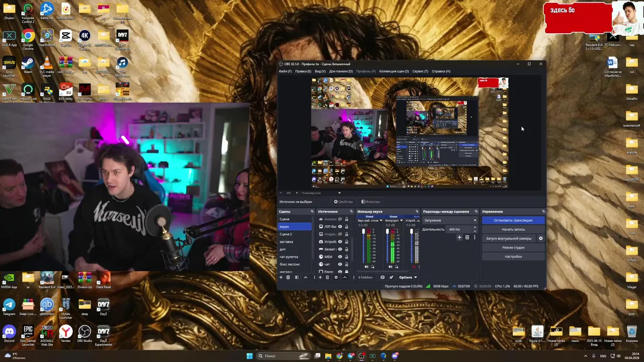Click Запуск виртуальной камеры button
The width and height of the screenshot is (644, 362).
click(x=509, y=238)
